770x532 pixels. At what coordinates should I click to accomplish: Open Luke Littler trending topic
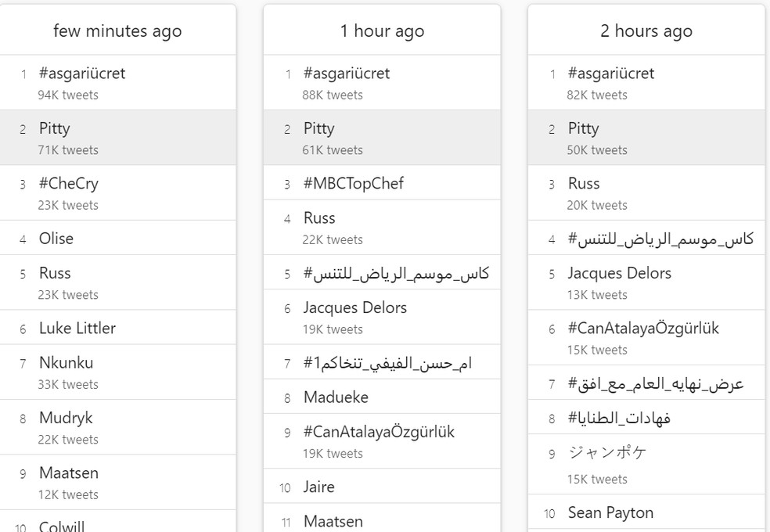coord(77,328)
